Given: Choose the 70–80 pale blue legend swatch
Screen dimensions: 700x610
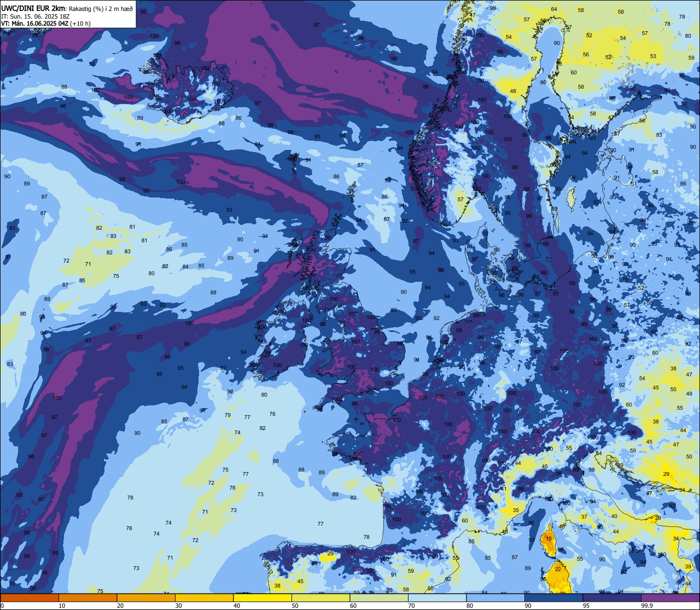Looking at the screenshot, I should click(437, 597).
